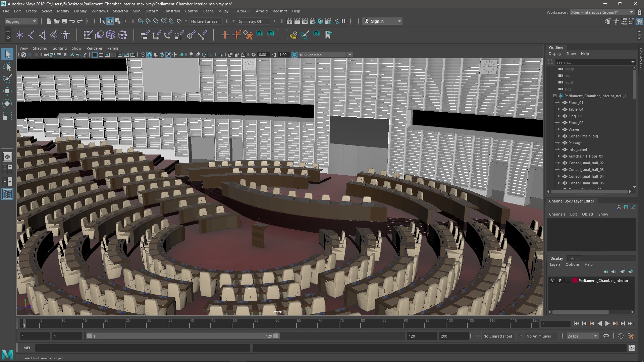Open the sRGB gamma color space dropdown
Image resolution: width=644 pixels, height=362 pixels.
[325, 55]
